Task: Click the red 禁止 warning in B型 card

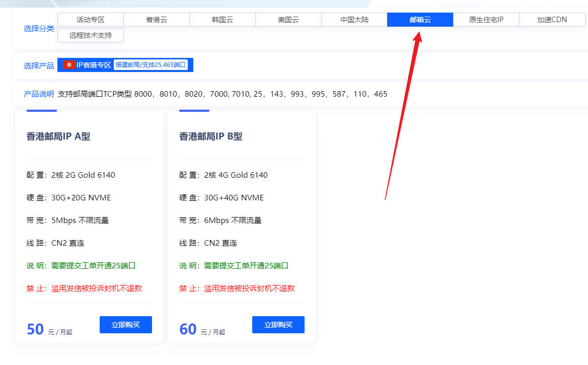Action: coord(237,288)
